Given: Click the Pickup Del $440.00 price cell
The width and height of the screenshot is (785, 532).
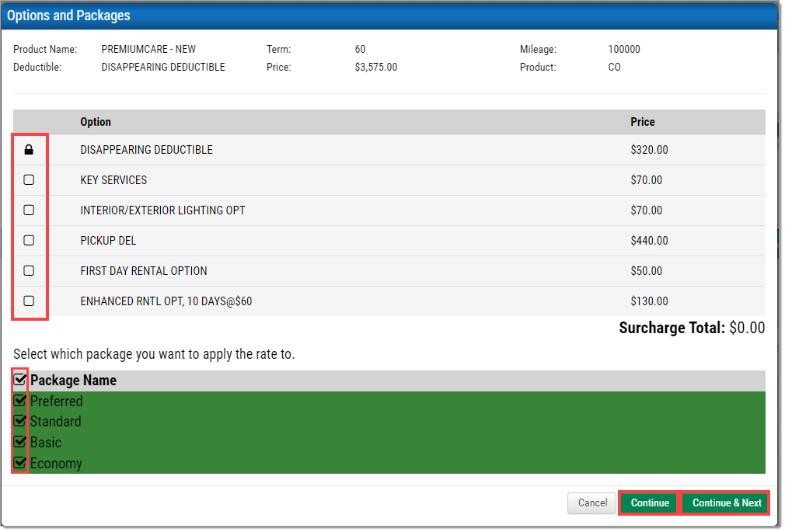Looking at the screenshot, I should pos(649,241).
